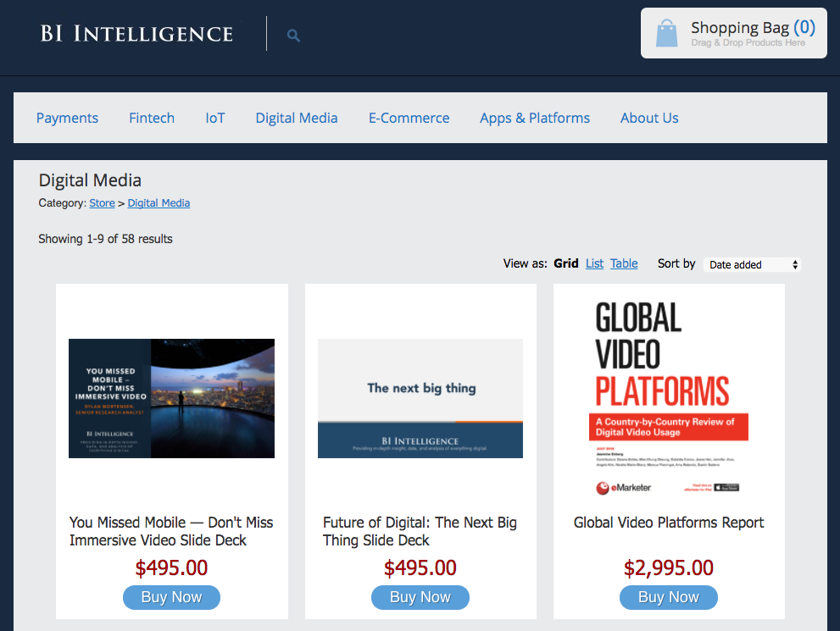Open 'You Missed Mobile' product title

tap(171, 531)
